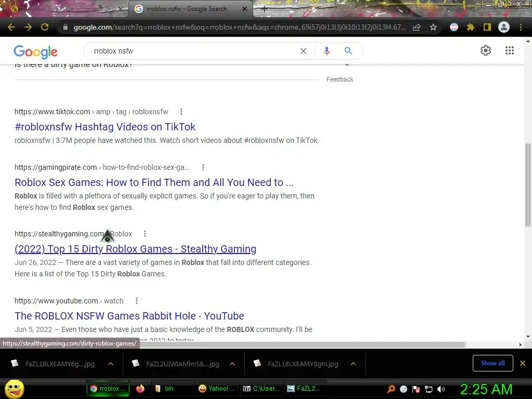Click the browser forward arrow
Image resolution: width=532 pixels, height=399 pixels.
click(x=28, y=27)
